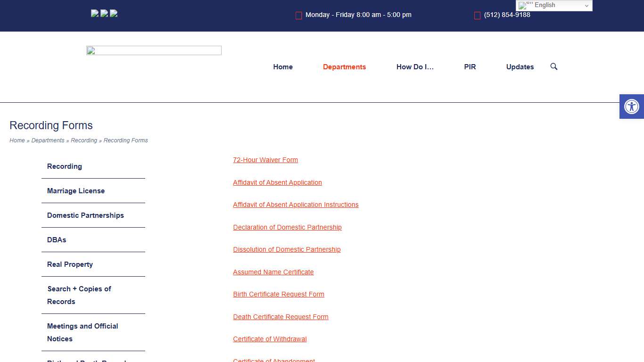This screenshot has width=644, height=362.
Task: Open the English language dropdown
Action: 554,5
